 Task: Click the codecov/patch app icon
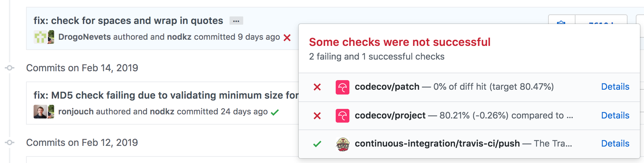(x=342, y=87)
